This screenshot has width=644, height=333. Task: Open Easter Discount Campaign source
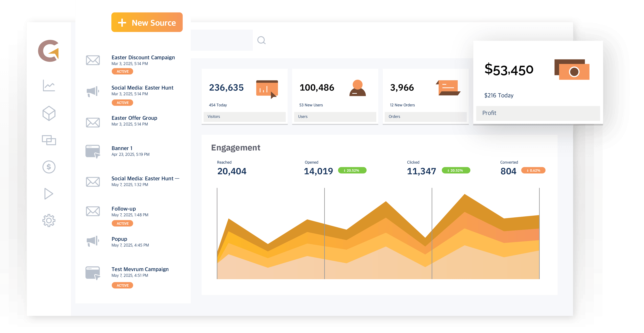143,57
